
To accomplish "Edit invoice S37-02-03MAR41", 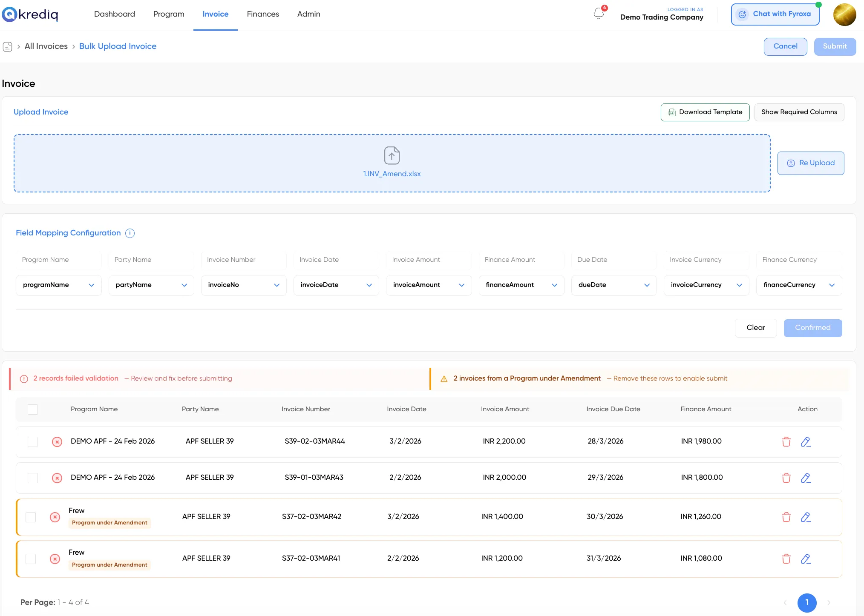I will coord(805,559).
